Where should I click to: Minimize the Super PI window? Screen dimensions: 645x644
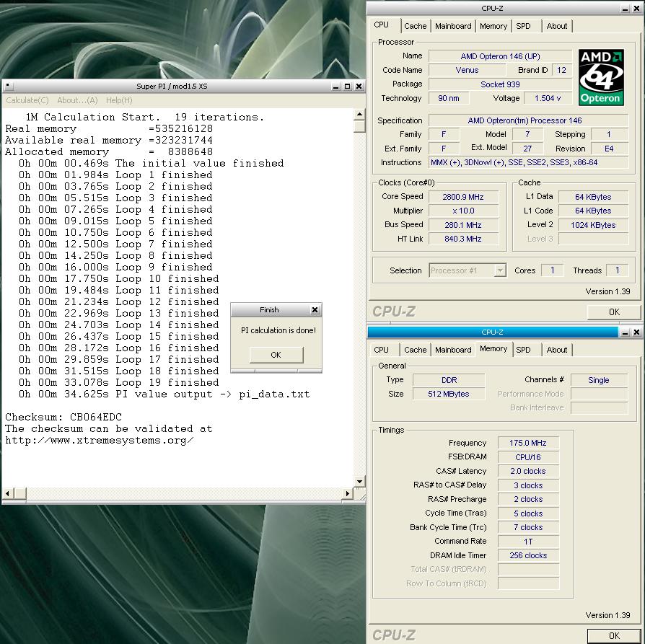pyautogui.click(x=336, y=87)
